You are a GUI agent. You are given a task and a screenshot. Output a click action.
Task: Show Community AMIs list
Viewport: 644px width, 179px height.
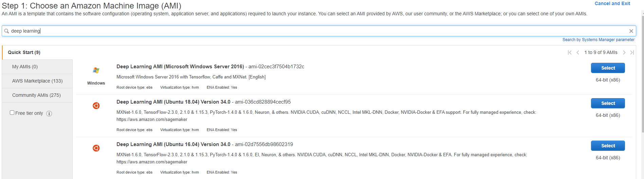tap(36, 95)
